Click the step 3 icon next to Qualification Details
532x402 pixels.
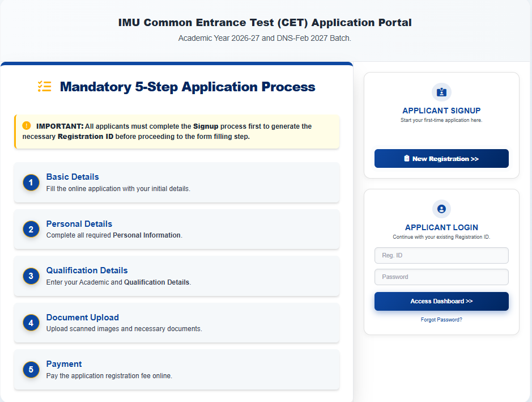[31, 276]
